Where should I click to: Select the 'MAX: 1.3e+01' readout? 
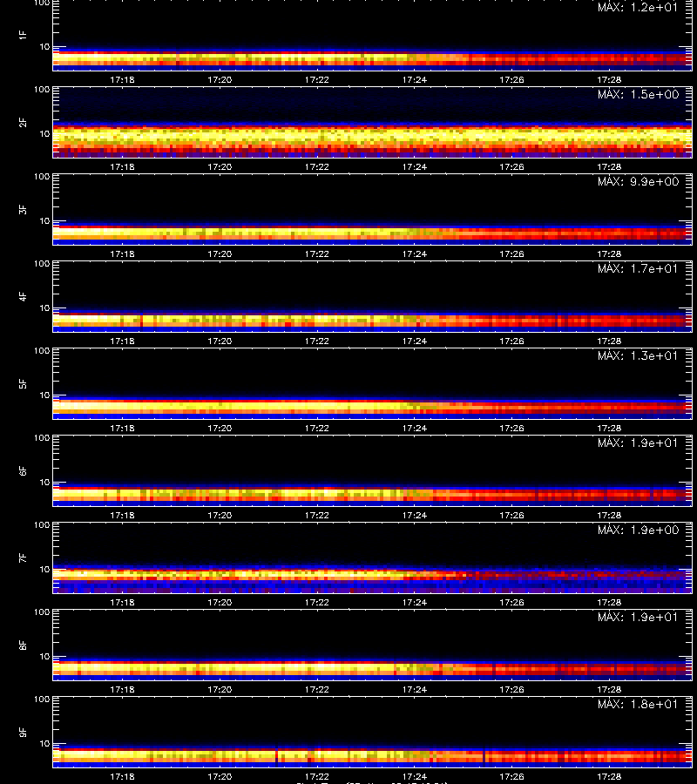638,355
